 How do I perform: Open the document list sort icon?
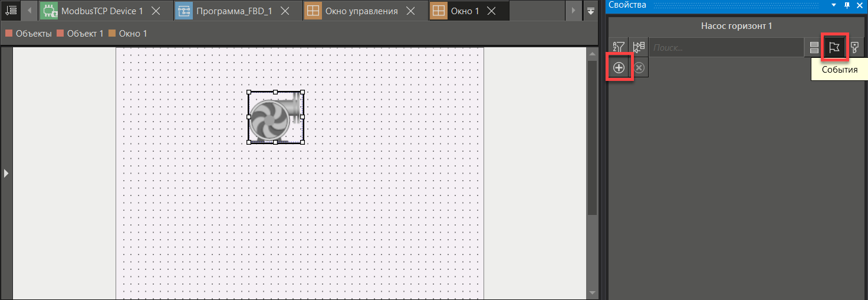pyautogui.click(x=11, y=11)
